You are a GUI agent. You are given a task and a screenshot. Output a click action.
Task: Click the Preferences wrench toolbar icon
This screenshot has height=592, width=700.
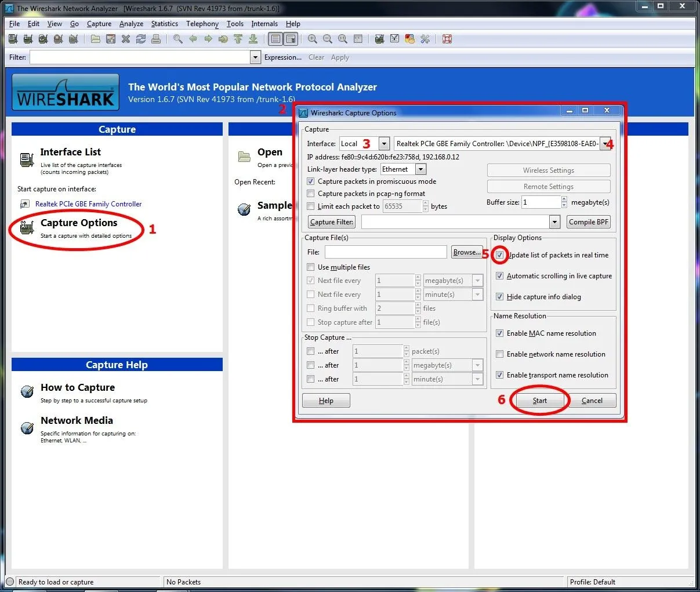pyautogui.click(x=425, y=39)
